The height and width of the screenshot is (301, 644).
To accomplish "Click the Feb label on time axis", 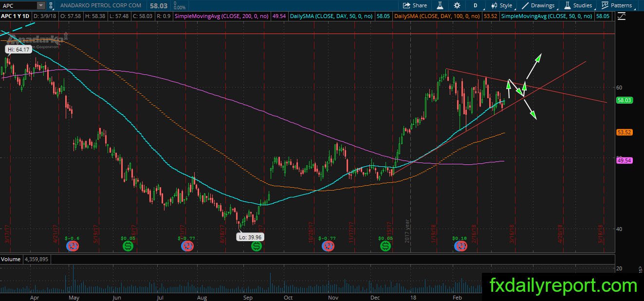I will coord(457,297).
